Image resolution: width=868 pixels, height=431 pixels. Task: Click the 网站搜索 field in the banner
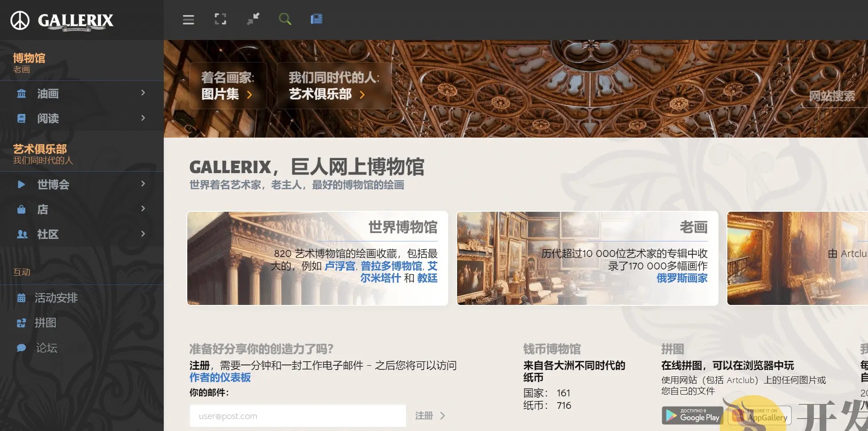coord(832,96)
